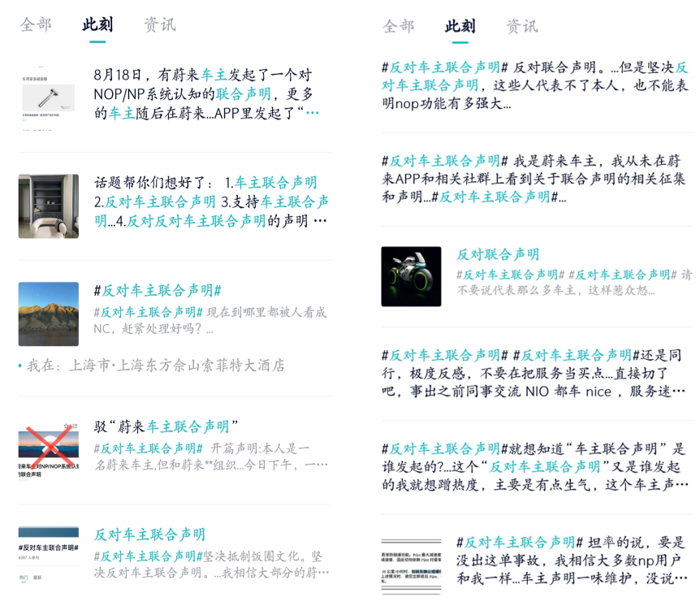Switch to 全部 tab in right panel

[398, 26]
